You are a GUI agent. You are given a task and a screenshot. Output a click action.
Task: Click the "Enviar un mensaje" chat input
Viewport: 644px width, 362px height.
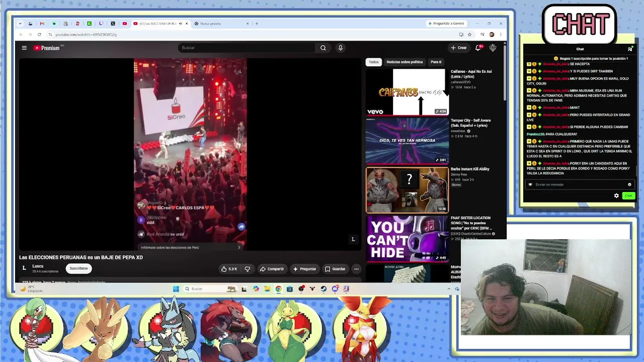[579, 185]
